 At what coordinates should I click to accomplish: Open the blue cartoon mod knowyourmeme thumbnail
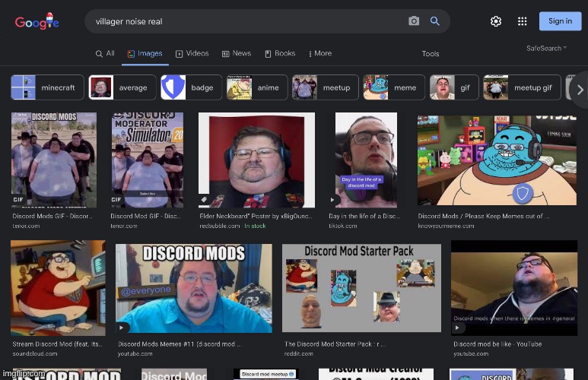497,160
